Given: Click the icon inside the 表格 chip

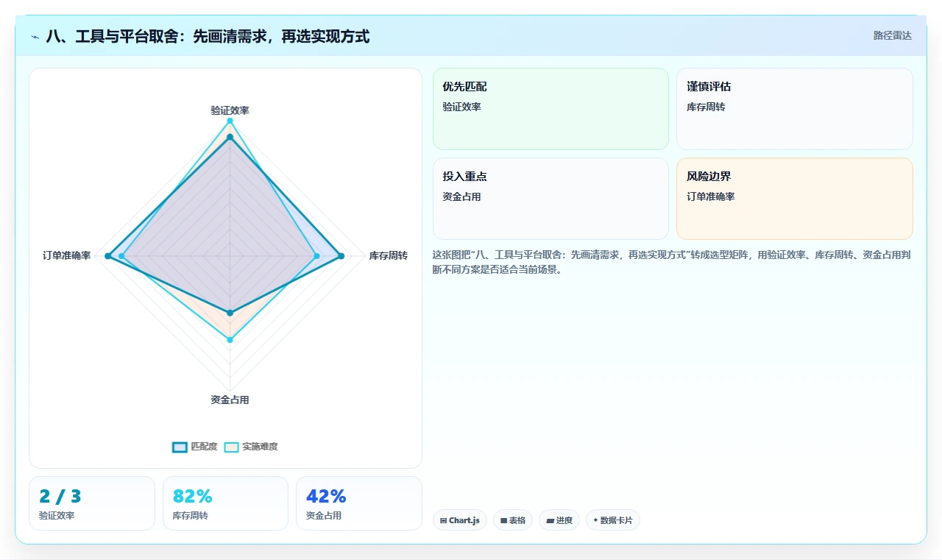Looking at the screenshot, I should click(x=504, y=521).
